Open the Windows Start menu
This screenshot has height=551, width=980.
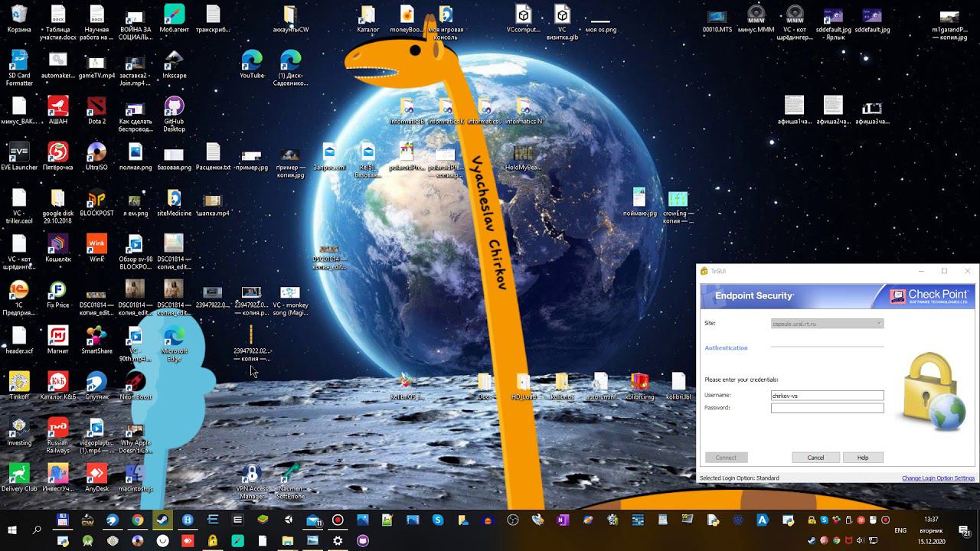click(x=12, y=530)
